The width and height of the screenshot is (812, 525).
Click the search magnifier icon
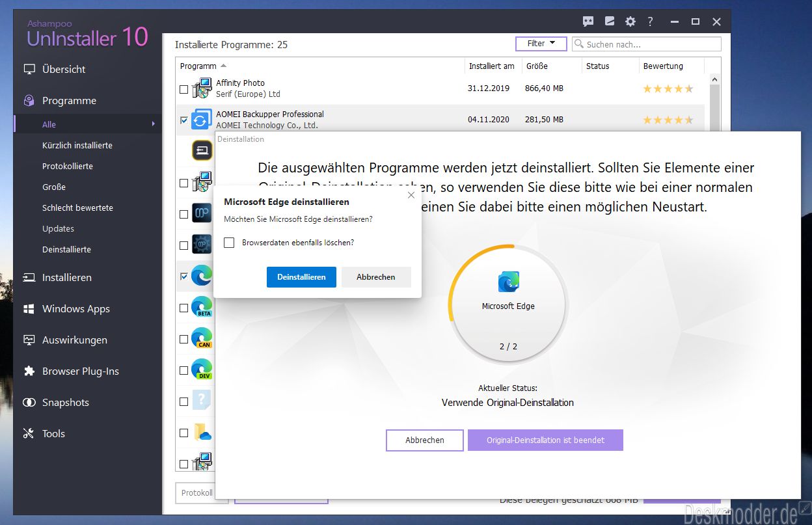tap(579, 44)
